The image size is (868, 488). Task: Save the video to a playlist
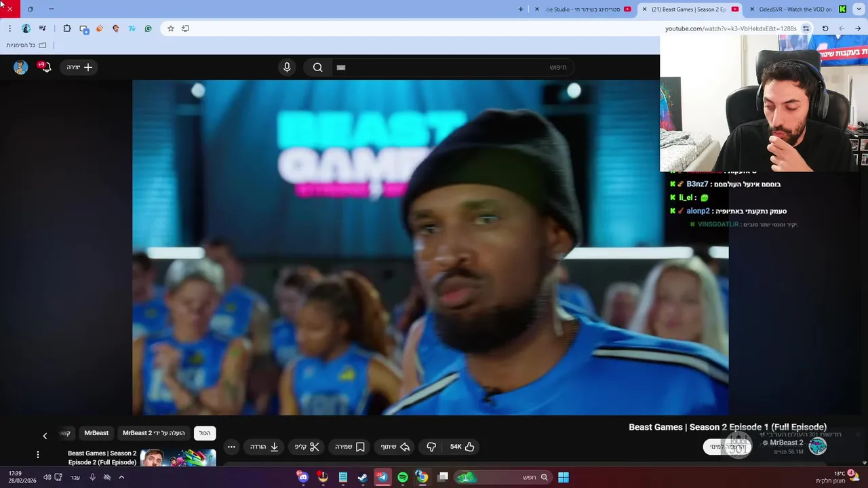350,447
